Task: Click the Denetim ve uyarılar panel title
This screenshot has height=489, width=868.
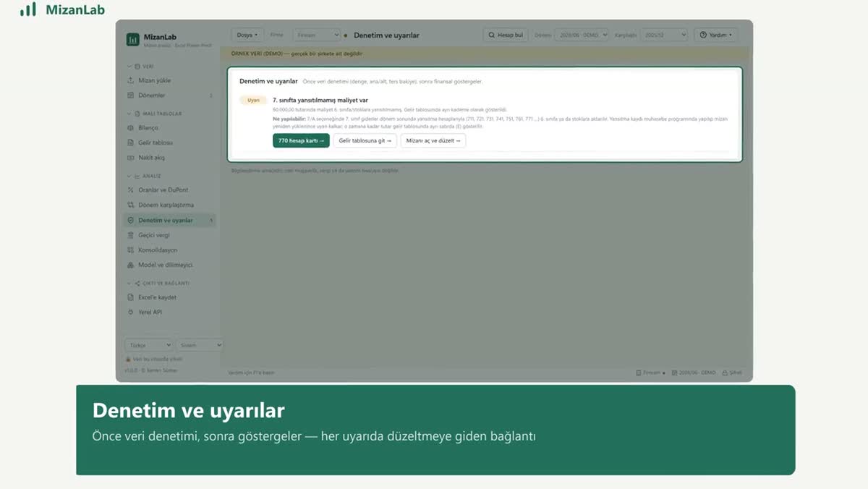Action: coord(268,81)
